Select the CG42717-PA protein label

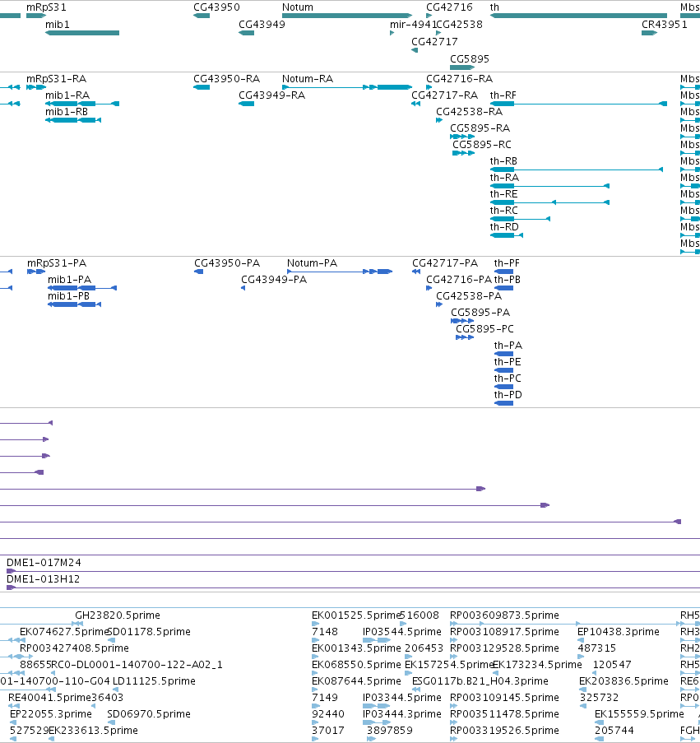pos(445,263)
